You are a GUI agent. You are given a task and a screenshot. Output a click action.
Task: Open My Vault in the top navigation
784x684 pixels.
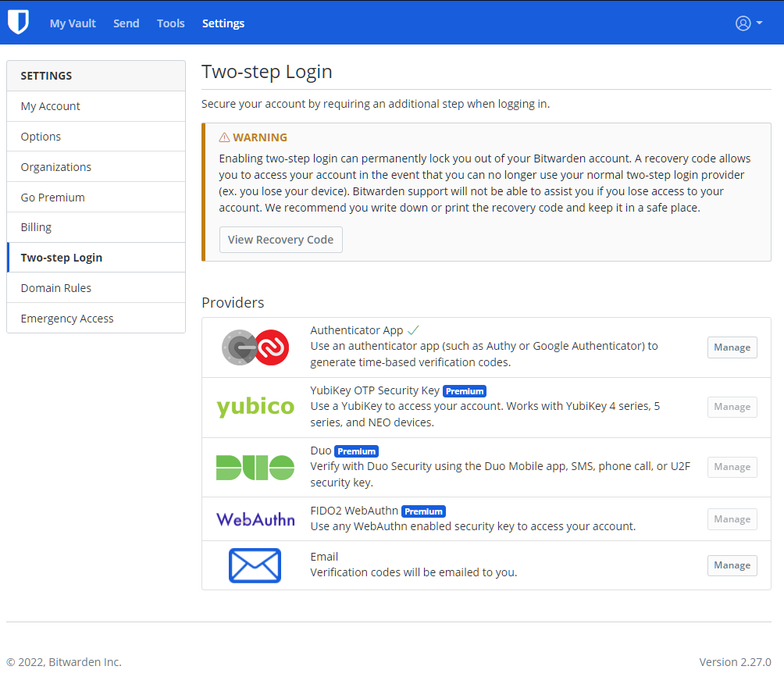[73, 23]
